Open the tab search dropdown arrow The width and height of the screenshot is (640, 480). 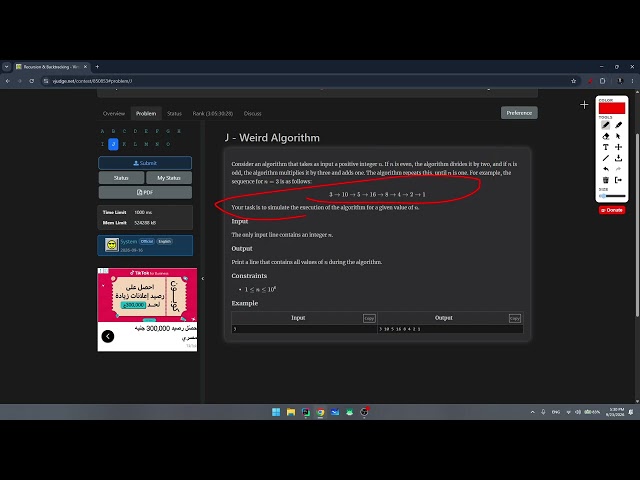[x=6, y=67]
